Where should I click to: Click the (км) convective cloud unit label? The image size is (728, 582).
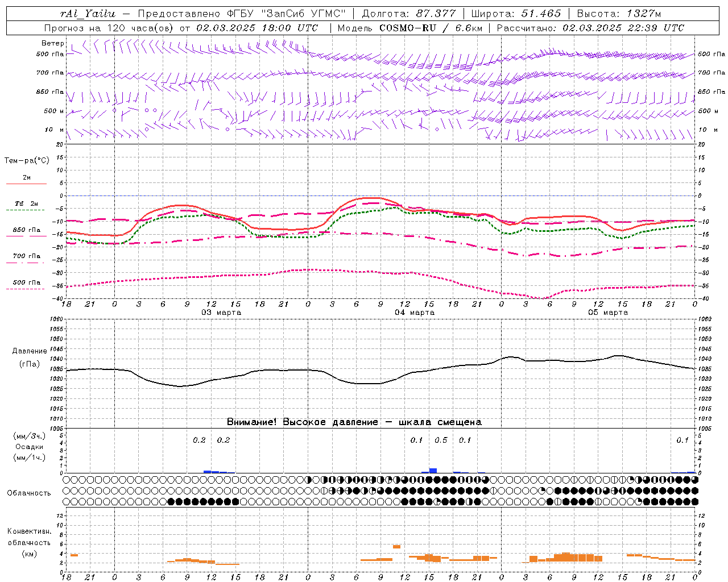30,553
